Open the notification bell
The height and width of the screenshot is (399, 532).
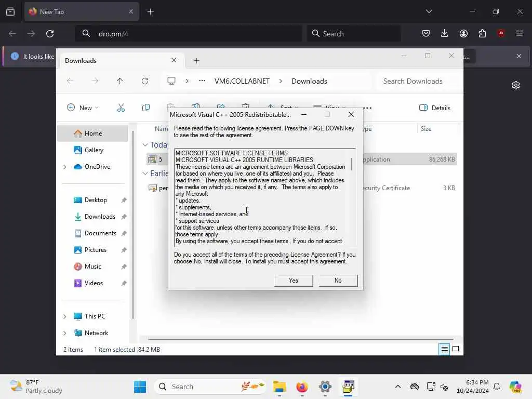497,387
